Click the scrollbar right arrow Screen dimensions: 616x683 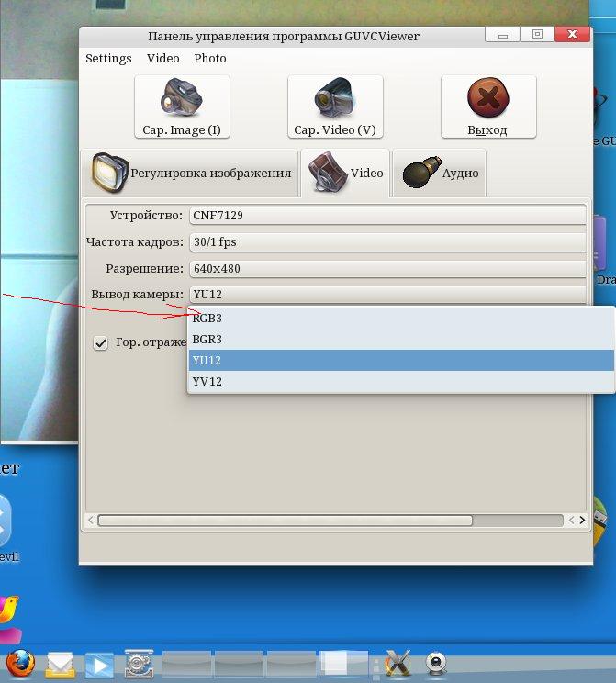coord(582,521)
